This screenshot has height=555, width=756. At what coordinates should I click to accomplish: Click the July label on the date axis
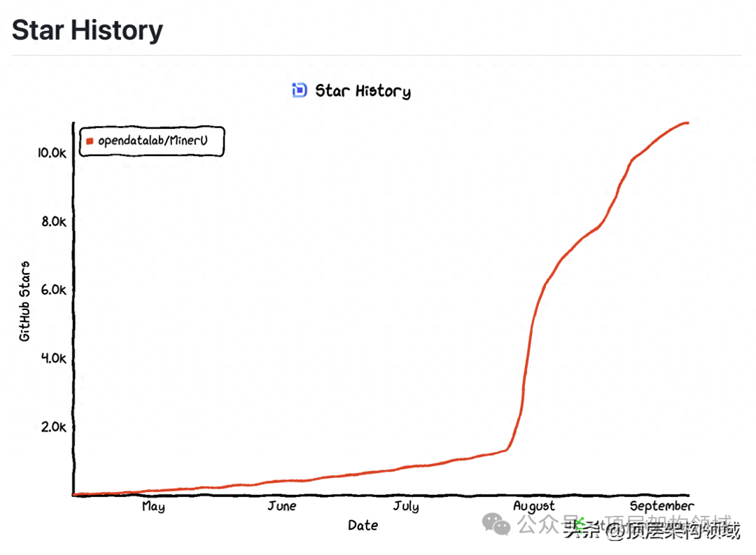coord(406,507)
